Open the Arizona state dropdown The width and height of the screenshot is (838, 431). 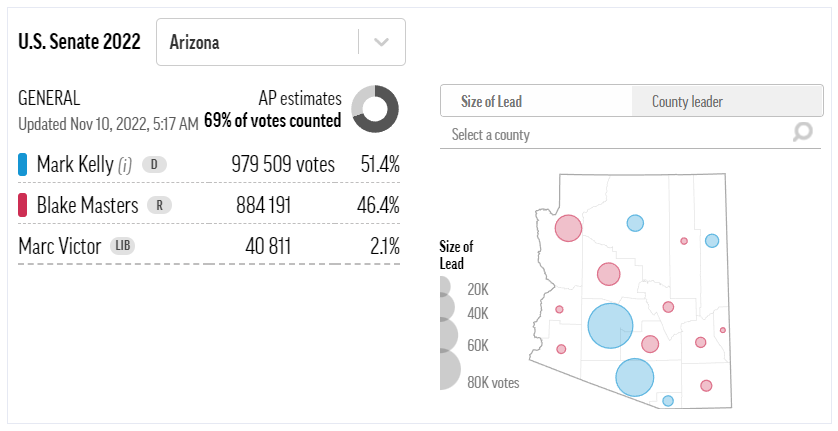[x=260, y=43]
